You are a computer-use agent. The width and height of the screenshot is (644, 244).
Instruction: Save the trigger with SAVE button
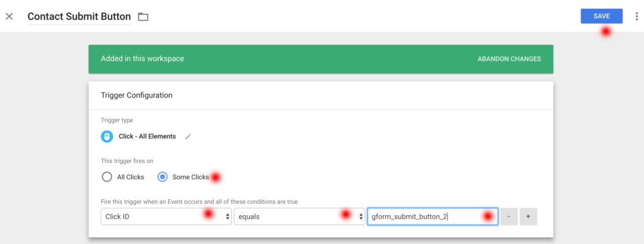point(601,16)
